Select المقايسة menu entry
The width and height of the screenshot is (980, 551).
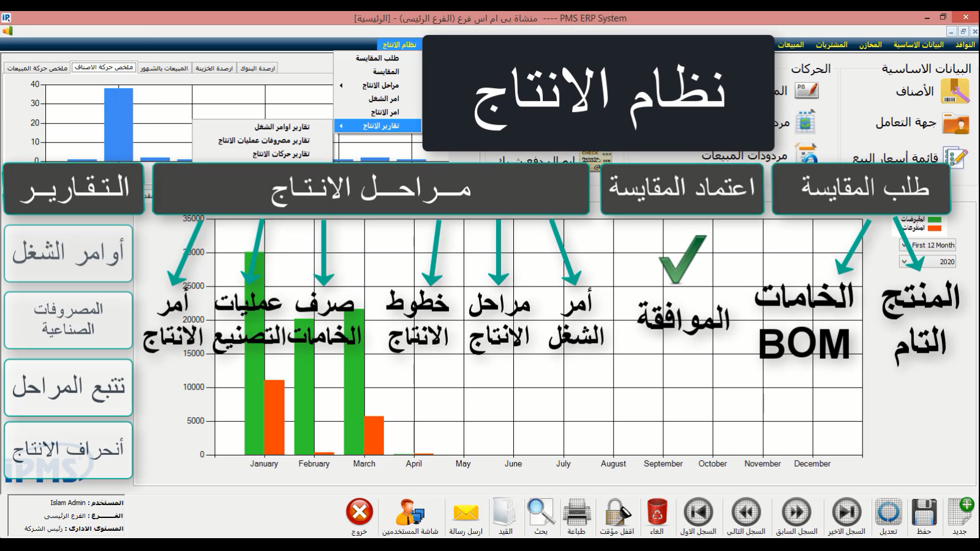(377, 72)
